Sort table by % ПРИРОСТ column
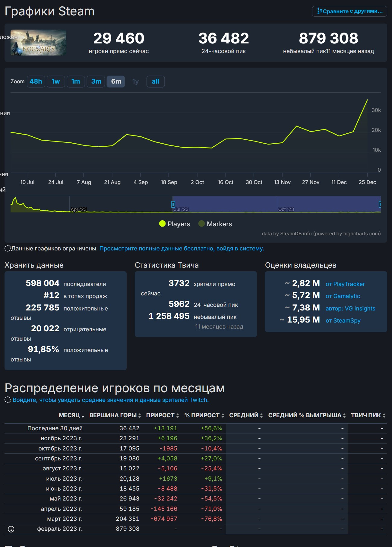 click(204, 415)
